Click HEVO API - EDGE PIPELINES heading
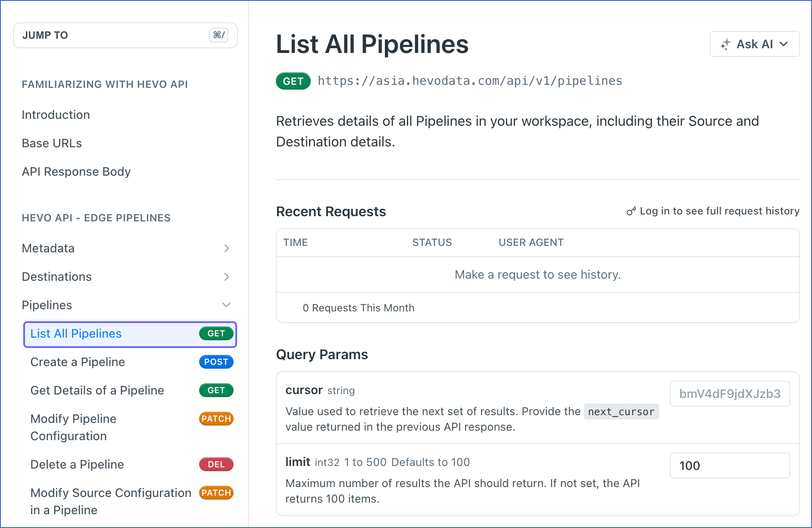 click(97, 218)
